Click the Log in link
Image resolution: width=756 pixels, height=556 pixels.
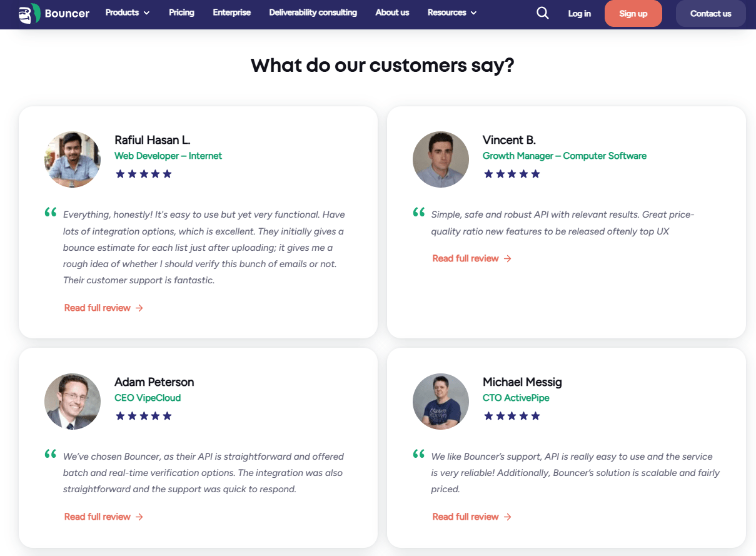pyautogui.click(x=580, y=14)
